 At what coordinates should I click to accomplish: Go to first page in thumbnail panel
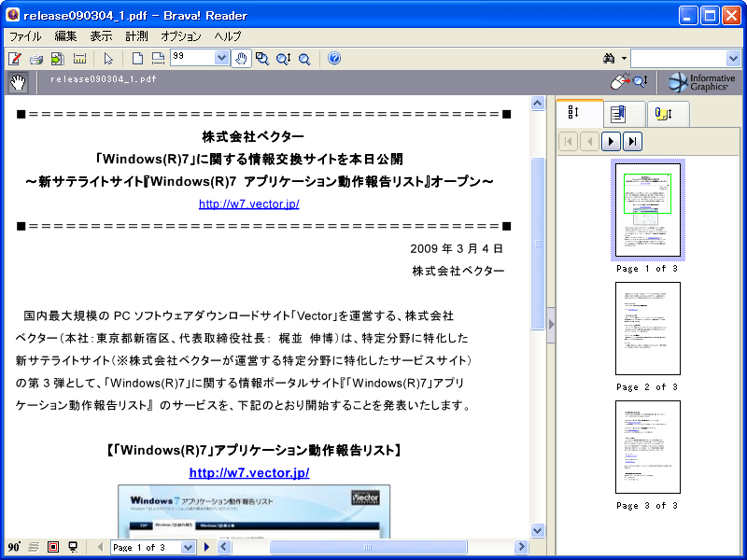click(568, 142)
